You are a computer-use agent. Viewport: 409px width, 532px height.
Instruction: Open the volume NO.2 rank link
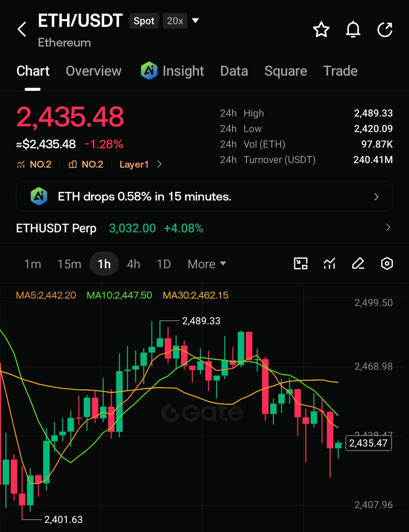[x=86, y=164]
